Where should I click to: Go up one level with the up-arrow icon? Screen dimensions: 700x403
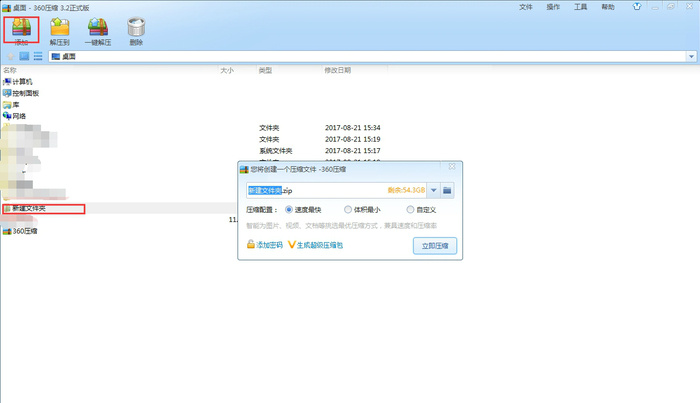(x=11, y=56)
